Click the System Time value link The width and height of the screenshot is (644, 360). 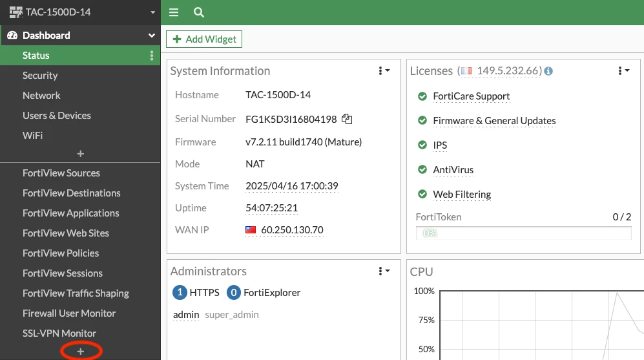point(291,186)
